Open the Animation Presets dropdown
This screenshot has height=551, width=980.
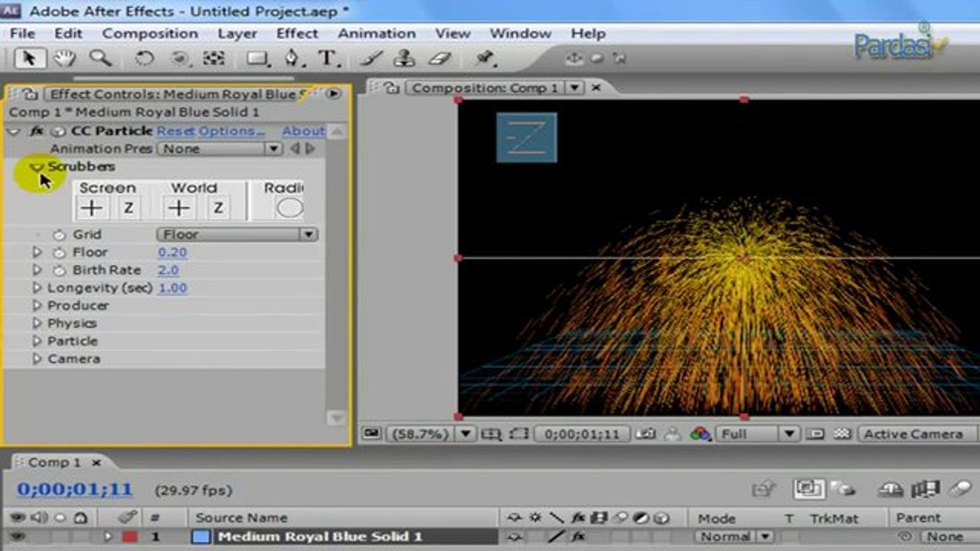click(220, 148)
